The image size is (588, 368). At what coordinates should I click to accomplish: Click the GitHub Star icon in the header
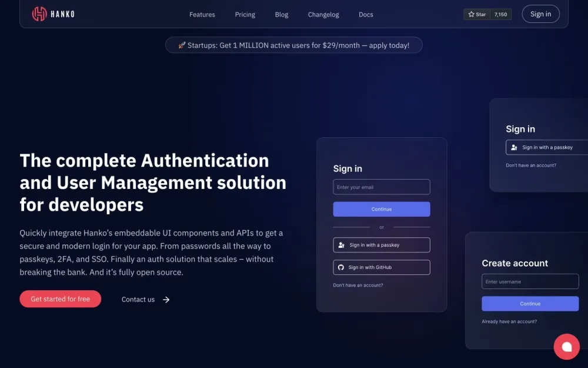click(470, 14)
